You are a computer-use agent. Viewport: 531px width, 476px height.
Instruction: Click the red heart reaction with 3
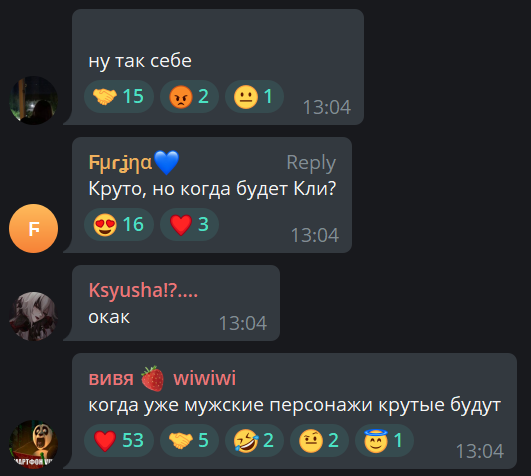coord(189,224)
